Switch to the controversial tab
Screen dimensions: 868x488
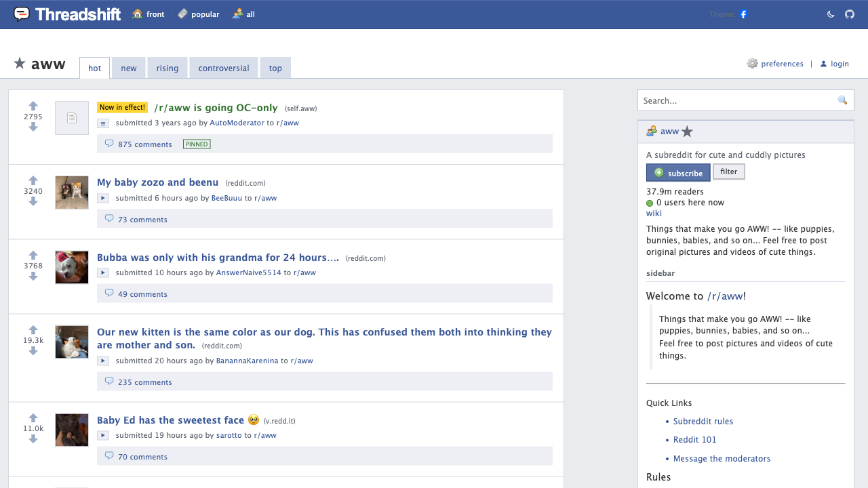224,68
